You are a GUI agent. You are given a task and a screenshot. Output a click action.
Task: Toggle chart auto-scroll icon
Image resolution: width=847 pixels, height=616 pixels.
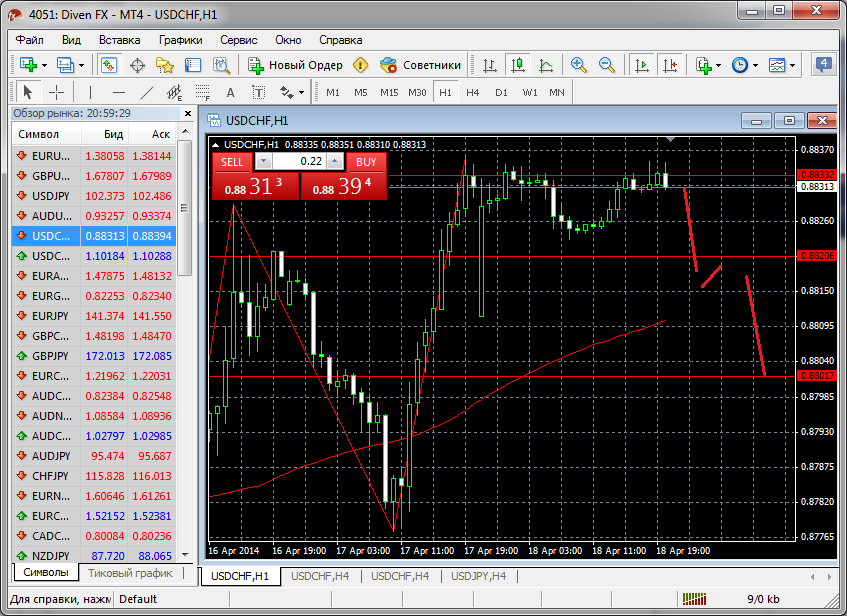[642, 65]
